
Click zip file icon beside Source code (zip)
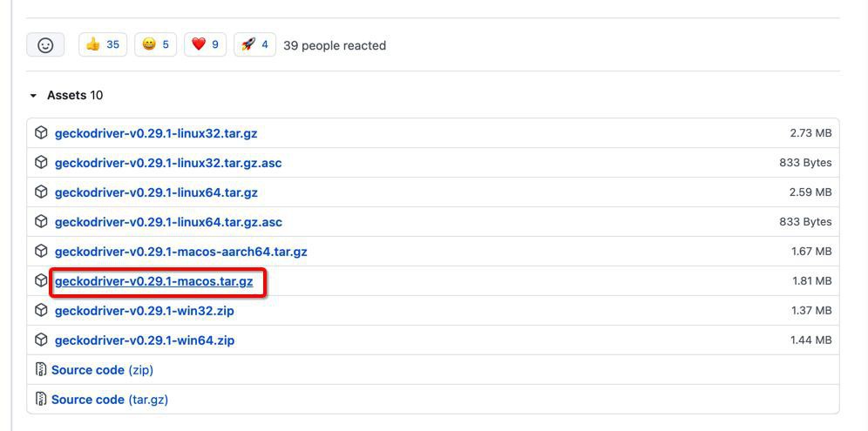tap(41, 369)
